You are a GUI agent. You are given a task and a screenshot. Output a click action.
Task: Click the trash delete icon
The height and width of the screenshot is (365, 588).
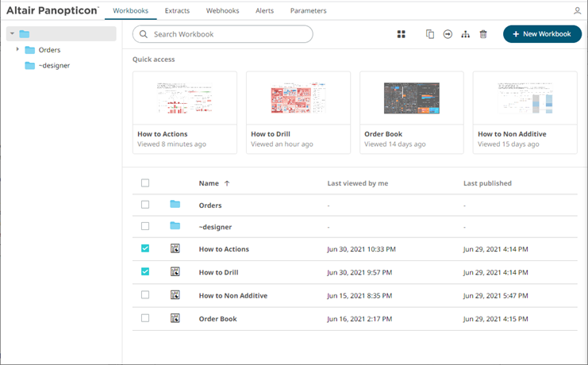(483, 34)
